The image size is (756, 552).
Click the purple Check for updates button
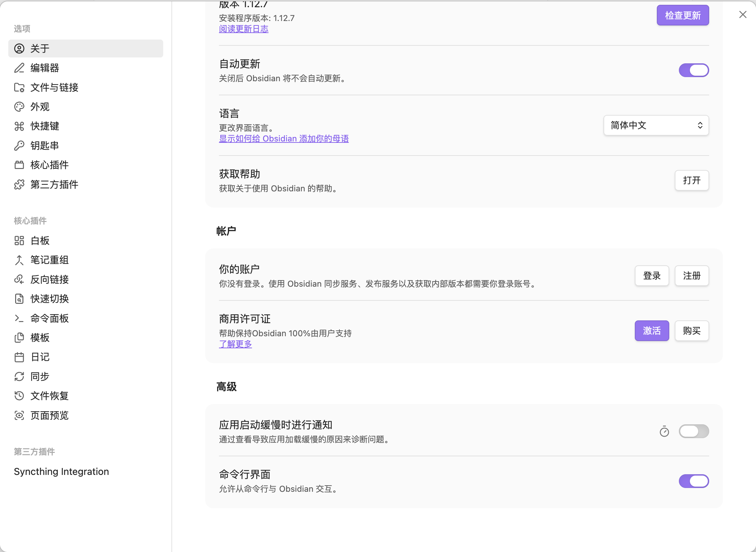tap(682, 15)
